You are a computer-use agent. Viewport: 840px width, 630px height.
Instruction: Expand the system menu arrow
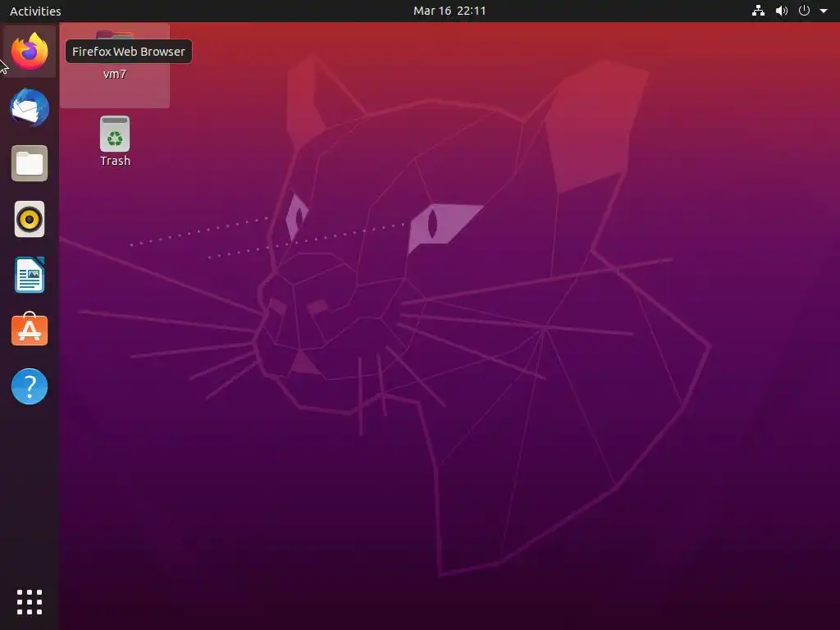point(824,11)
